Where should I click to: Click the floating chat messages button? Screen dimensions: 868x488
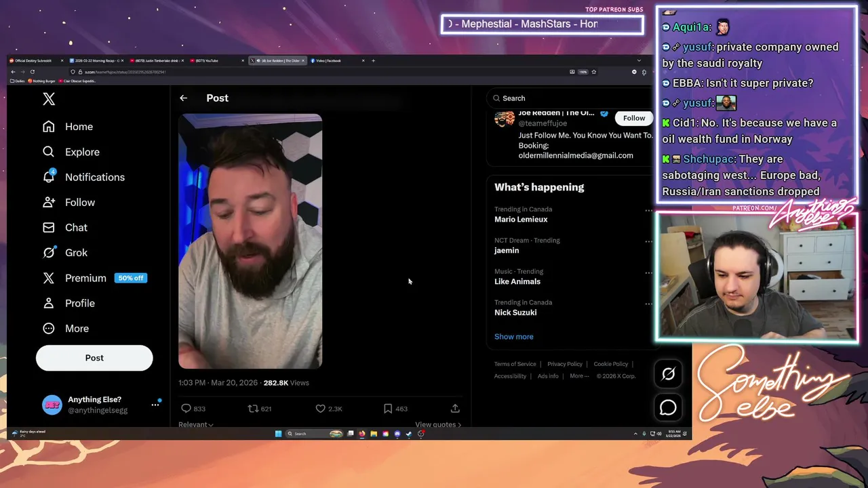668,407
